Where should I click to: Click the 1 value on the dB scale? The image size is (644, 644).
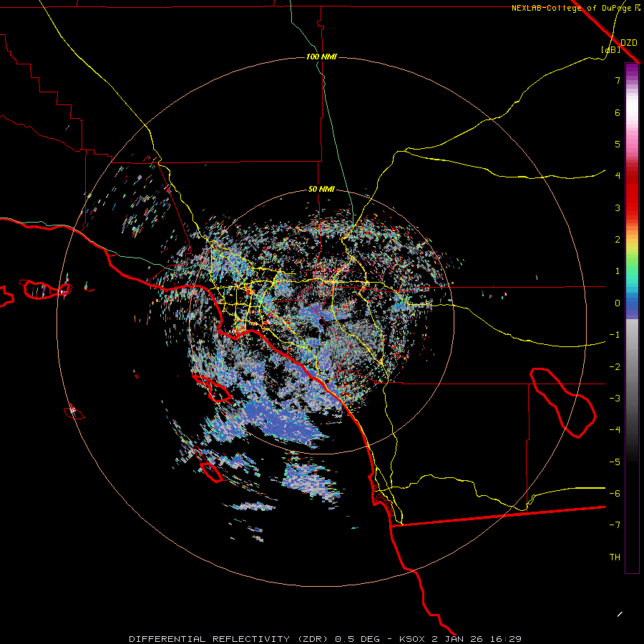point(618,271)
